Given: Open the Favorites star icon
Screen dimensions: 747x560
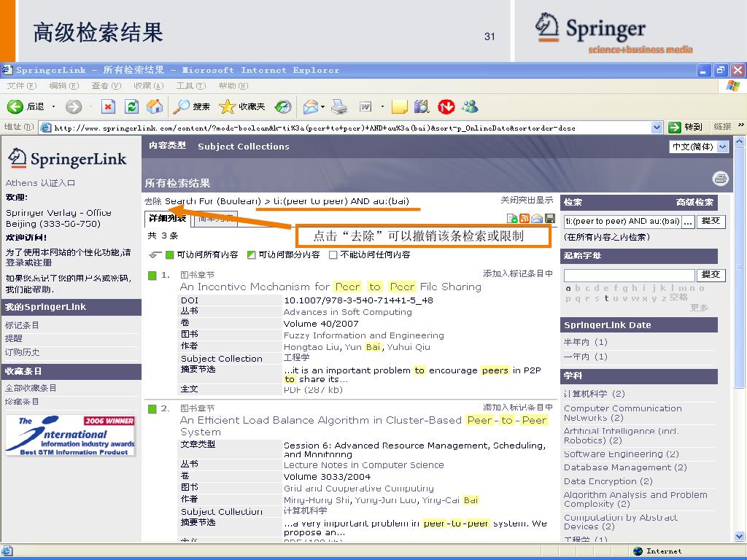Looking at the screenshot, I should click(x=227, y=106).
